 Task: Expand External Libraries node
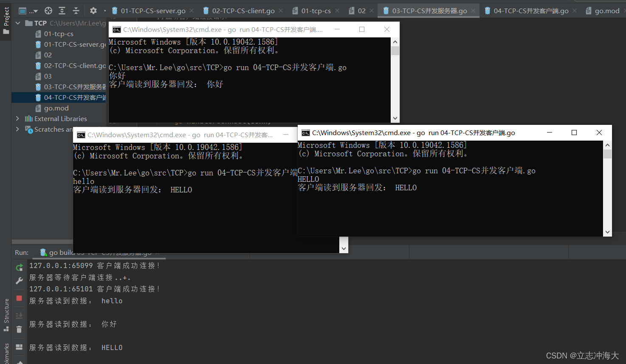tap(17, 119)
